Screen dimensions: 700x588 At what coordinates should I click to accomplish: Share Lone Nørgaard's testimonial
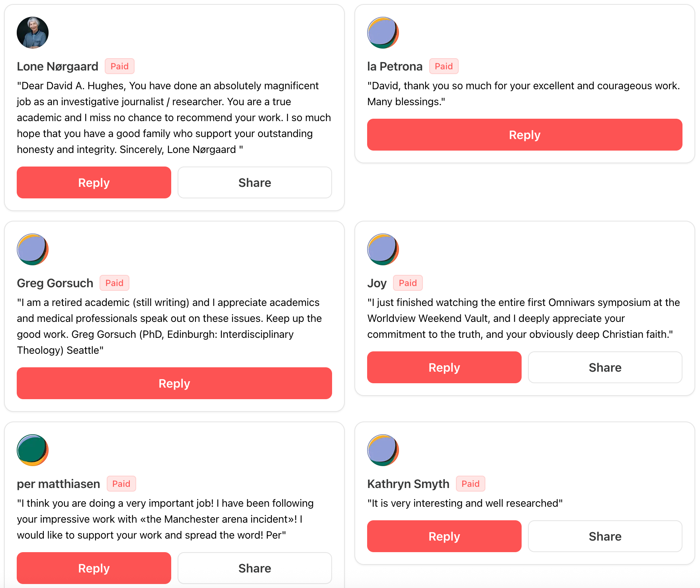[254, 182]
